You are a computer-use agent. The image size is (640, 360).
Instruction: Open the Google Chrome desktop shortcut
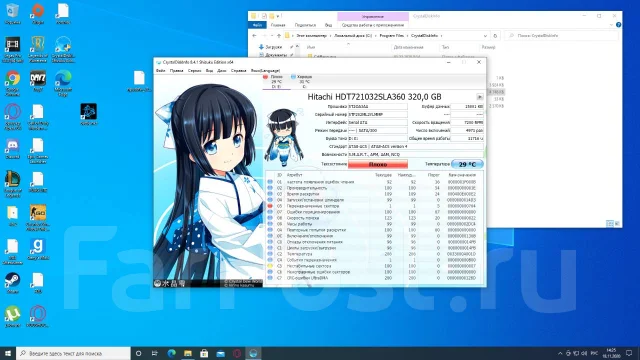point(13,83)
